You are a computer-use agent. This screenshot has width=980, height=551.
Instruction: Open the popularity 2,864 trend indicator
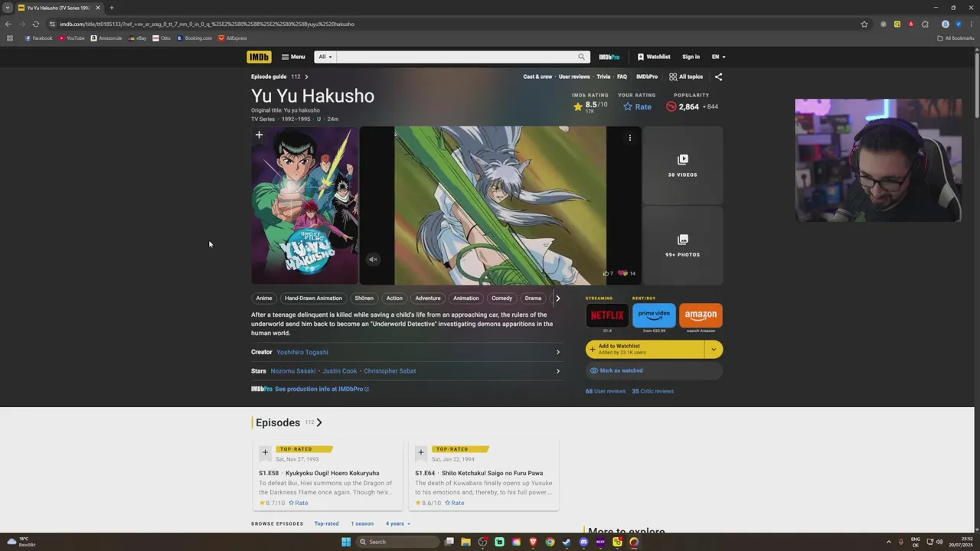coord(691,106)
